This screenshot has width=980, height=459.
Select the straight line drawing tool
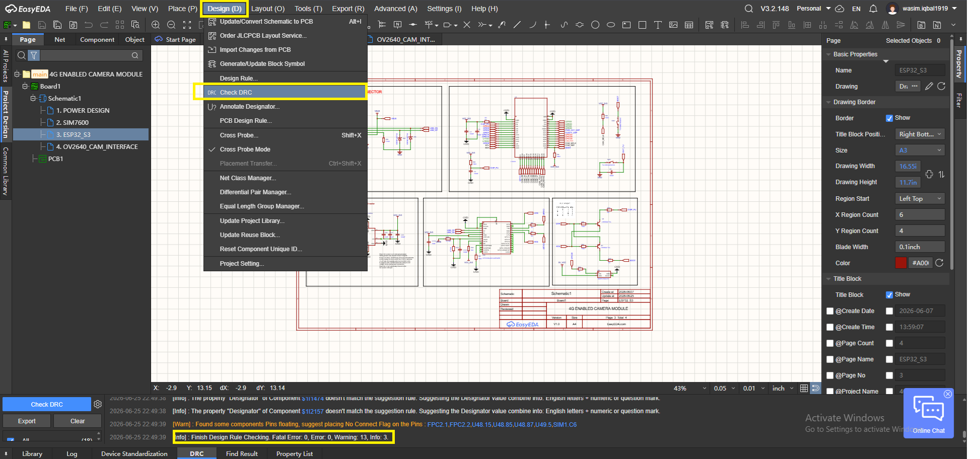[x=517, y=25]
